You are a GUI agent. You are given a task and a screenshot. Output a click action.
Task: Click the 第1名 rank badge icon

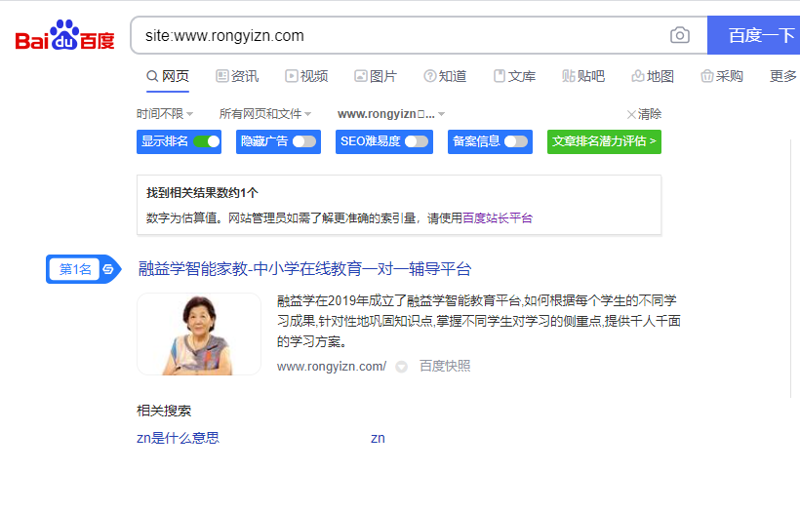(84, 269)
